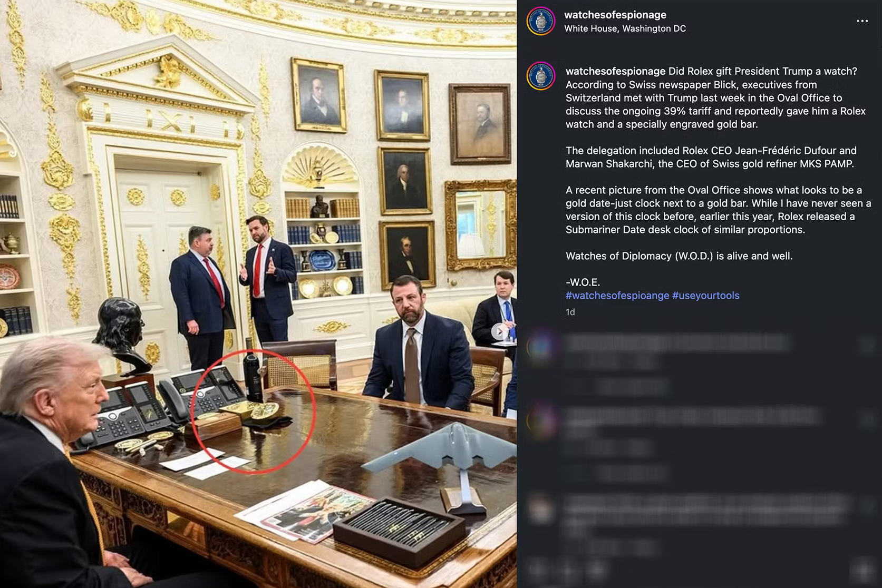Click the avatar next to the caption

[x=541, y=76]
